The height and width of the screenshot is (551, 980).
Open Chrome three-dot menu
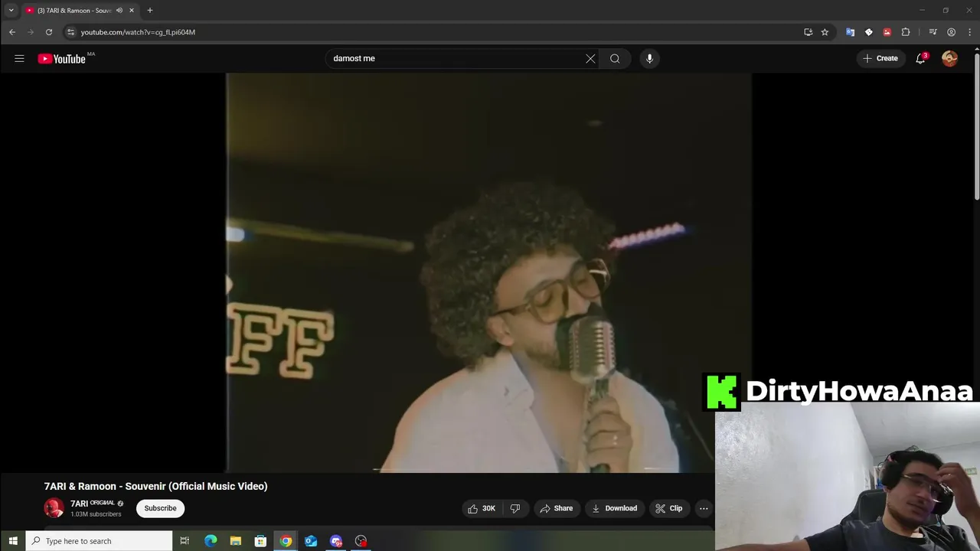click(969, 32)
